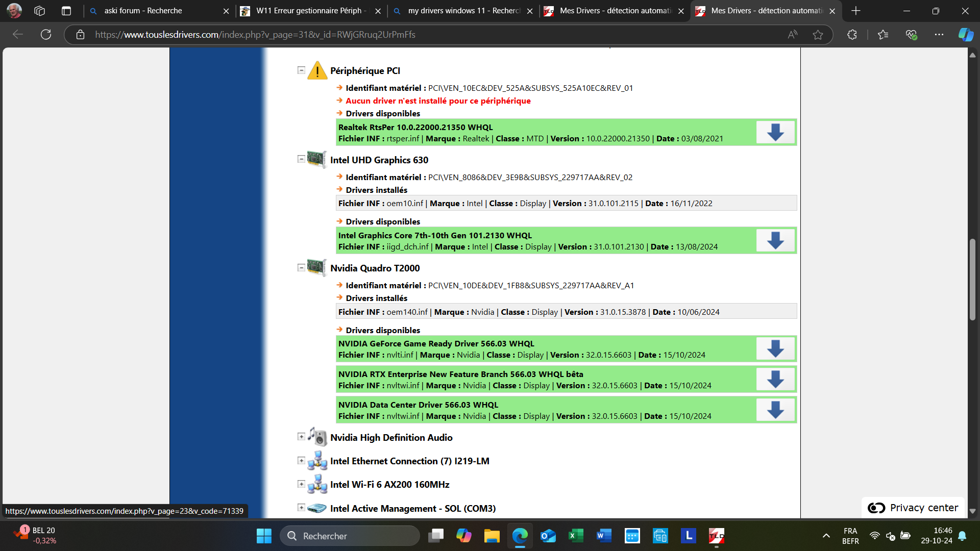Collapse the Périphérique PCI section
980x551 pixels.
click(301, 70)
